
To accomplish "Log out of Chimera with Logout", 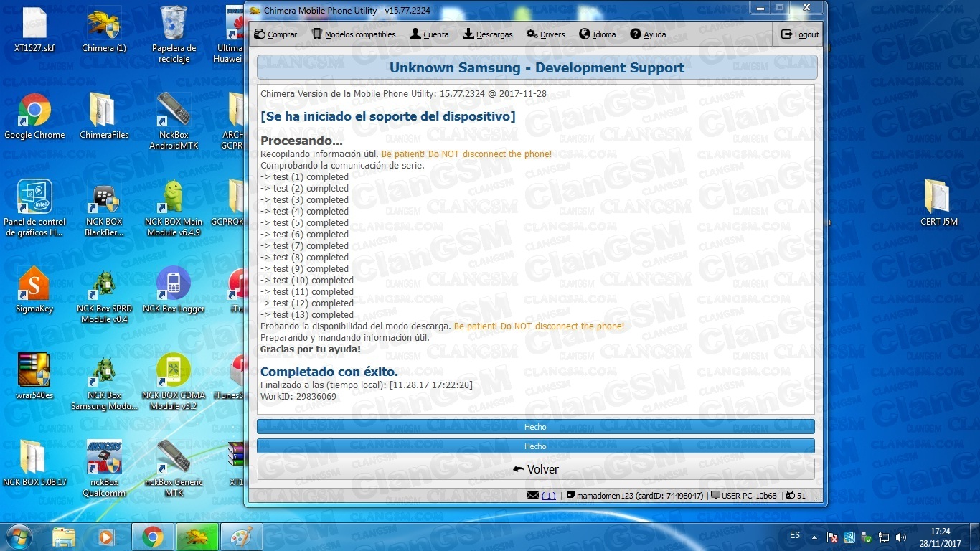I will pos(800,34).
